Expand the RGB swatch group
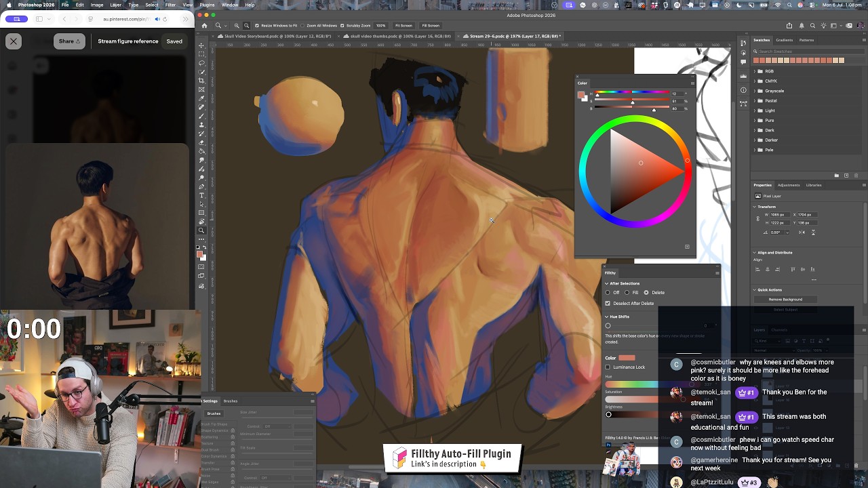This screenshot has height=488, width=868. point(755,71)
